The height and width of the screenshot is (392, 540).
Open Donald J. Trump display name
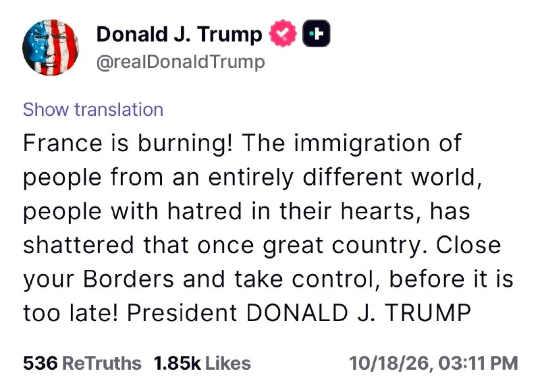179,34
